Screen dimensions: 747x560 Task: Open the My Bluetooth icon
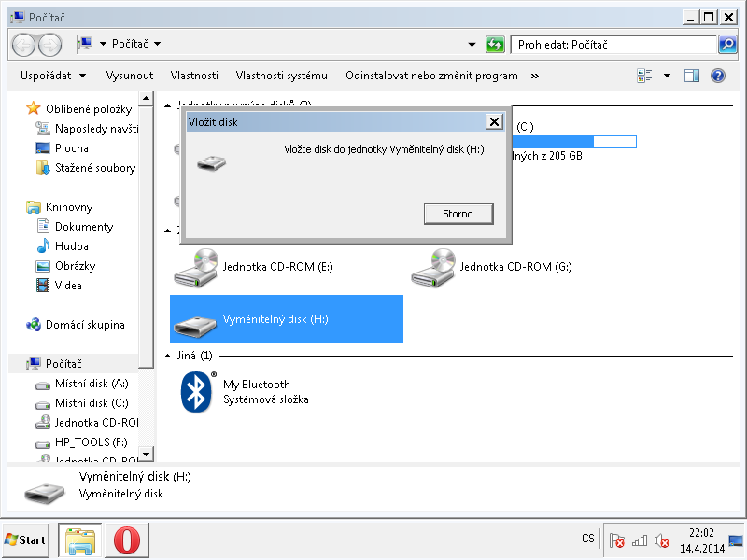click(197, 392)
